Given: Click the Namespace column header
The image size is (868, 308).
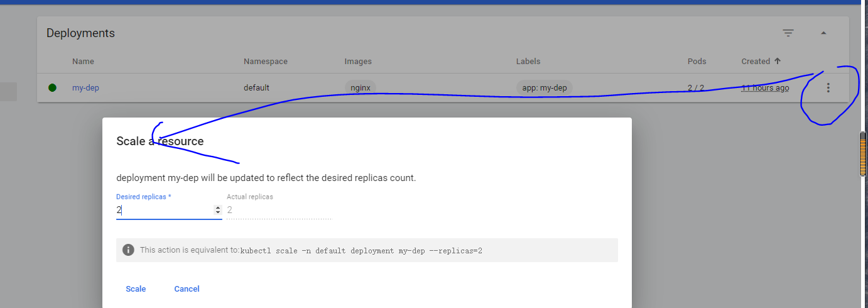Looking at the screenshot, I should 266,62.
